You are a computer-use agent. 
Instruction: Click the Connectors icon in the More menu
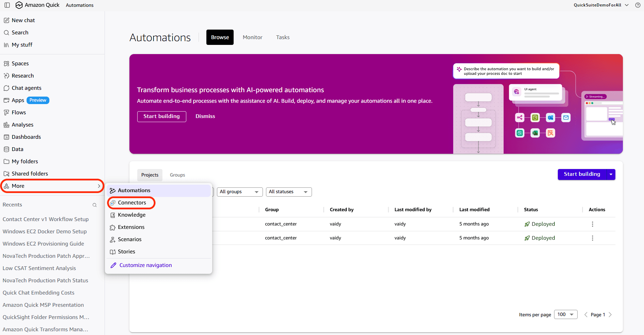point(113,203)
